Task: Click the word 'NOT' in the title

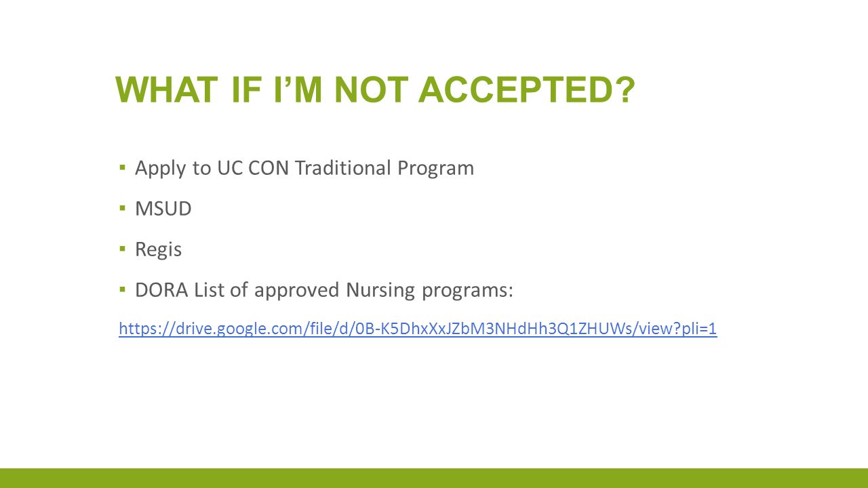Action: [372, 91]
